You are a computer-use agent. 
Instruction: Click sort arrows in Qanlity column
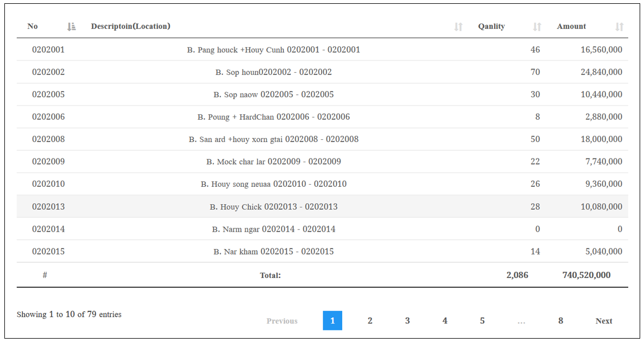537,27
